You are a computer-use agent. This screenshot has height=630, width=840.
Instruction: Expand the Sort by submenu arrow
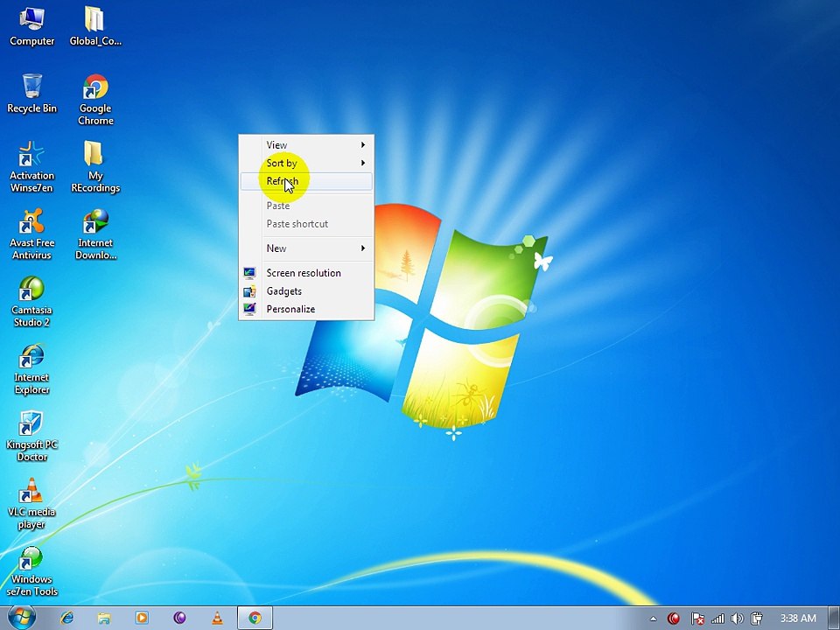click(362, 163)
